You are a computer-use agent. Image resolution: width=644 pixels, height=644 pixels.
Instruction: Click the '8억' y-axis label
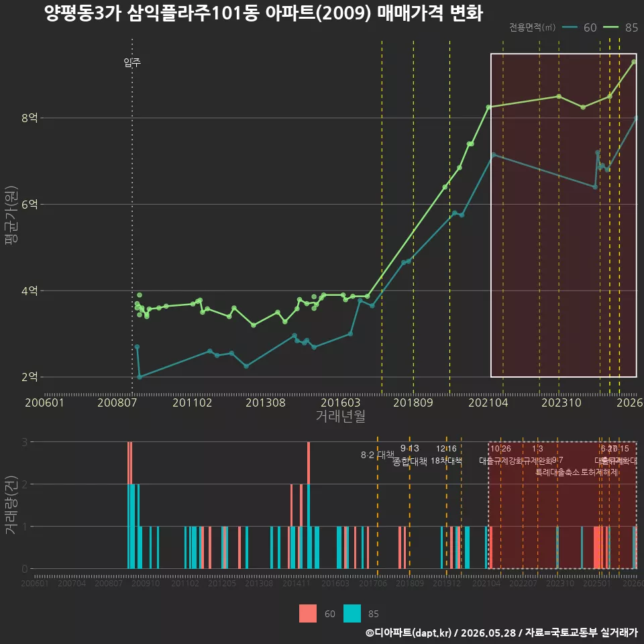pos(30,118)
